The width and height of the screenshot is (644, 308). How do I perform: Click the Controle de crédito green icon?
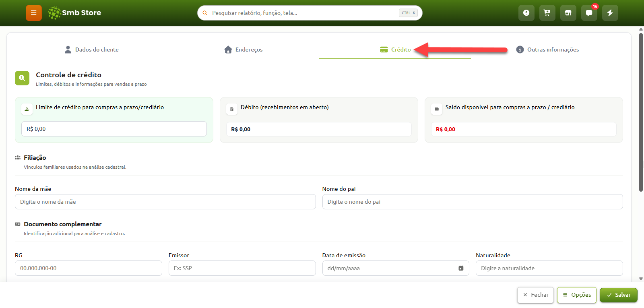coord(22,78)
